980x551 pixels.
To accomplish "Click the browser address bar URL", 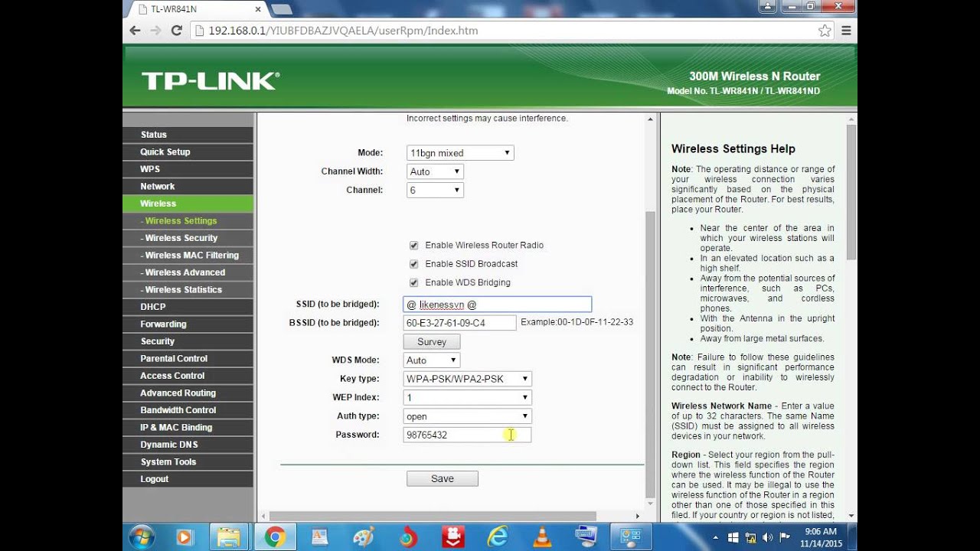I will click(x=343, y=31).
